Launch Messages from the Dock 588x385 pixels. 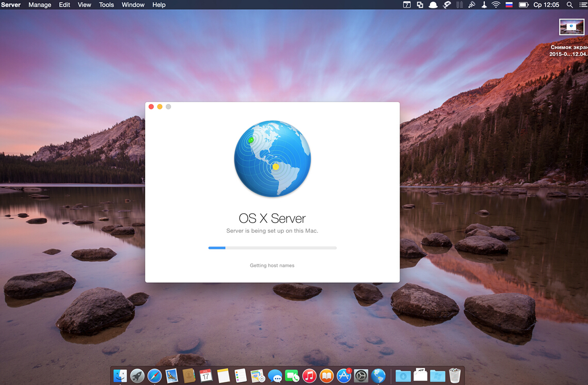point(275,376)
